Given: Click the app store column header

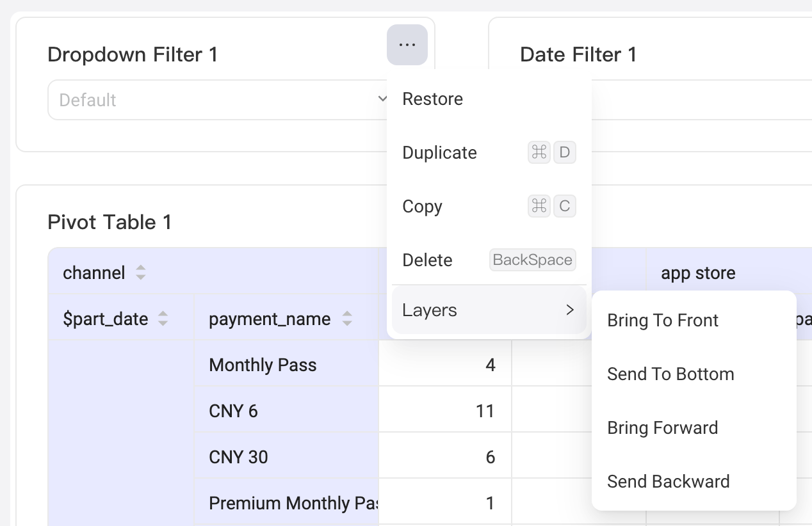Looking at the screenshot, I should pyautogui.click(x=698, y=273).
